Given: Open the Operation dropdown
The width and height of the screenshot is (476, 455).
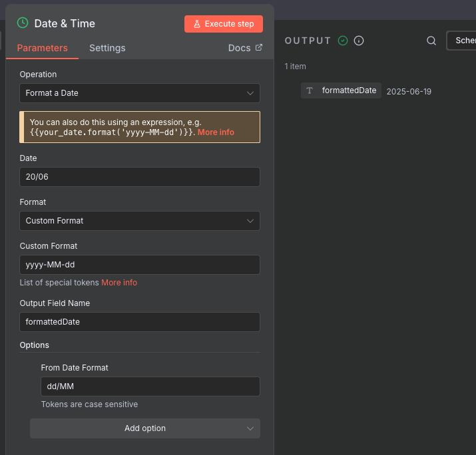Looking at the screenshot, I should (140, 93).
